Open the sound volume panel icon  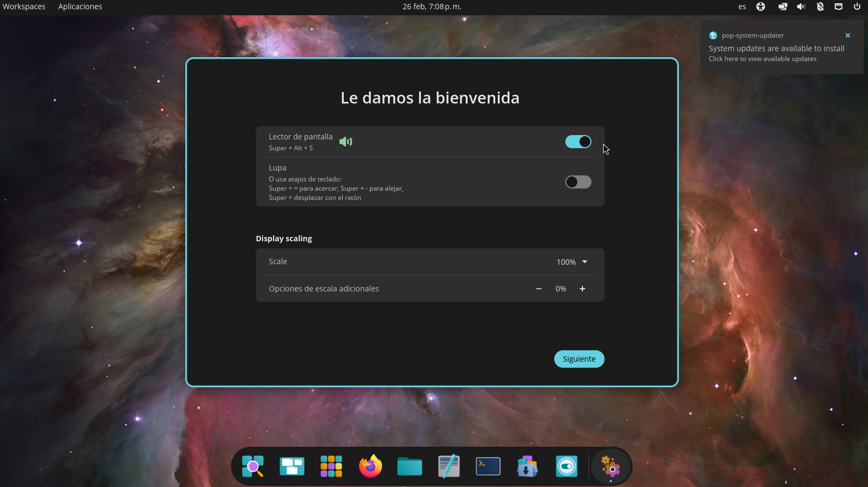pos(801,7)
